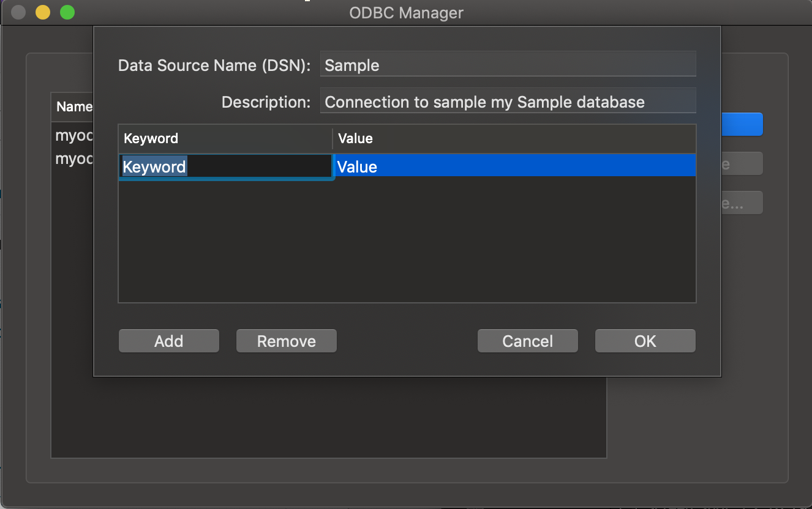Viewport: 812px width, 509px height.
Task: Click the Value column header
Action: [x=355, y=138]
